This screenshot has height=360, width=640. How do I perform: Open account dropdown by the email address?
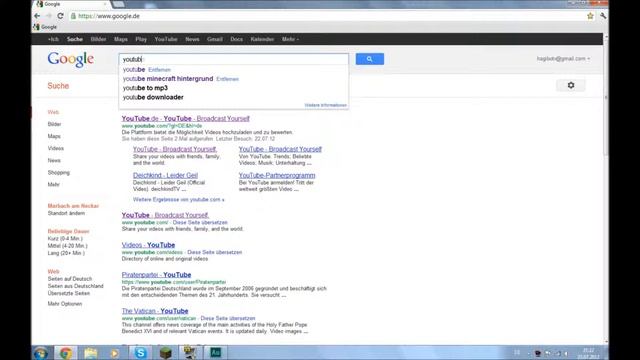coord(563,59)
